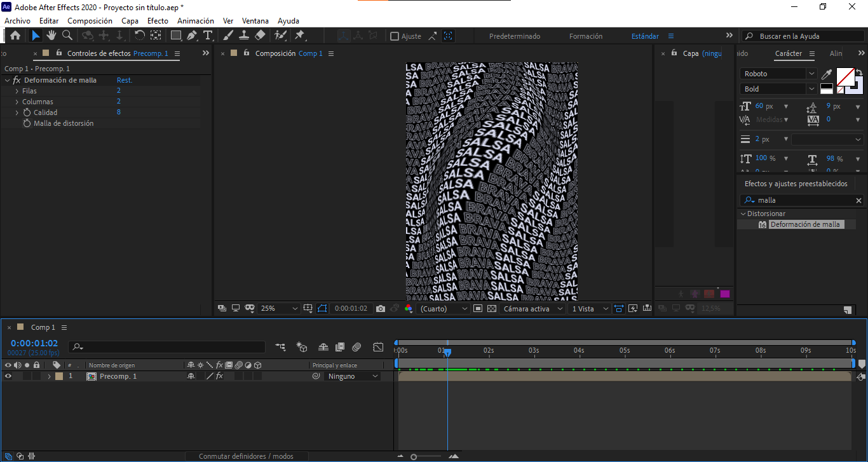Switch to the Predeterminado workspace

pyautogui.click(x=515, y=36)
